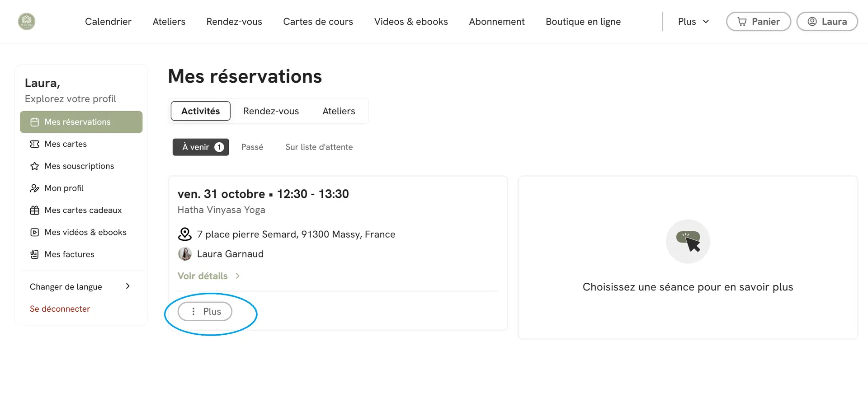This screenshot has width=868, height=407.
Task: Open Mes vidéos & ebooks sidebar item
Action: pyautogui.click(x=85, y=232)
